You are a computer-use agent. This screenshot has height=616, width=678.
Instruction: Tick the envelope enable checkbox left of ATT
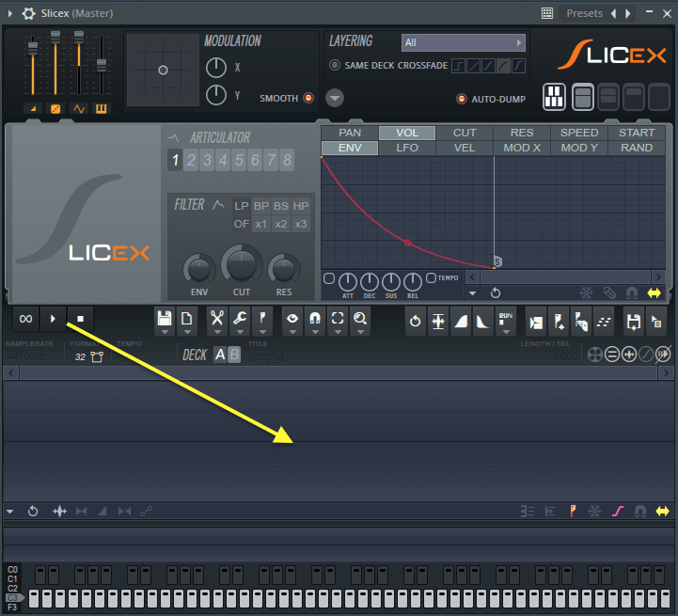[x=329, y=279]
